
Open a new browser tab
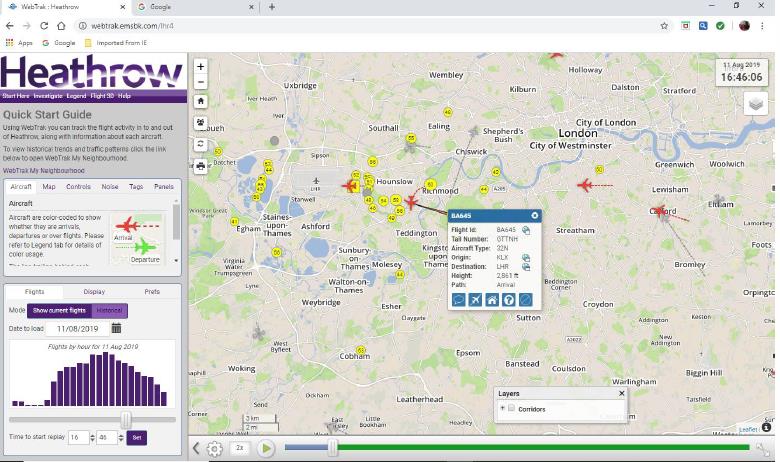(x=272, y=7)
